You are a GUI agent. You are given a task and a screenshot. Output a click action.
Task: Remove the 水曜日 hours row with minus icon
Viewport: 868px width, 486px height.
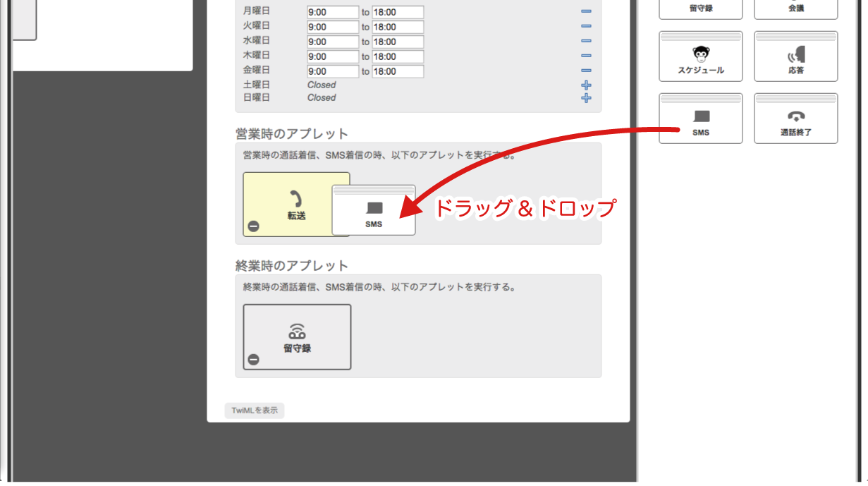586,42
